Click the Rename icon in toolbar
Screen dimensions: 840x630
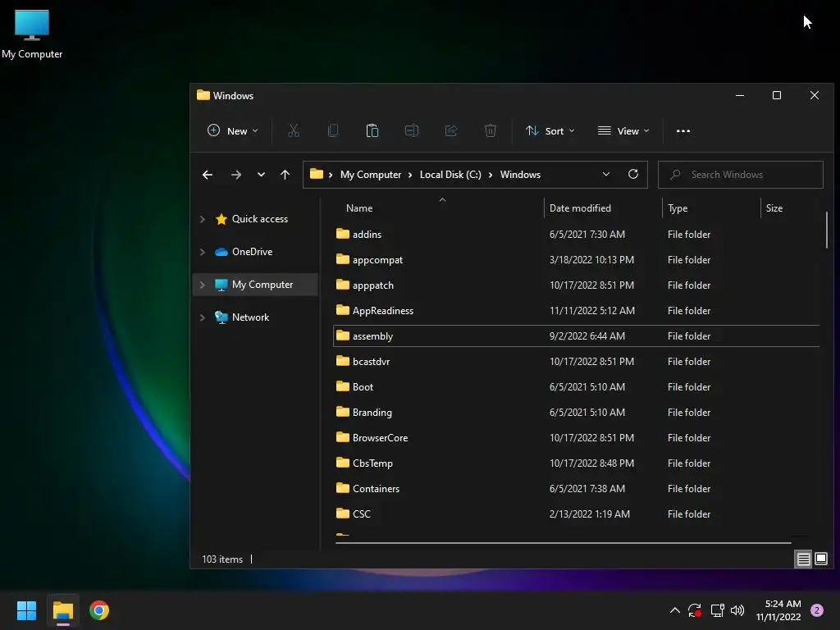coord(412,130)
